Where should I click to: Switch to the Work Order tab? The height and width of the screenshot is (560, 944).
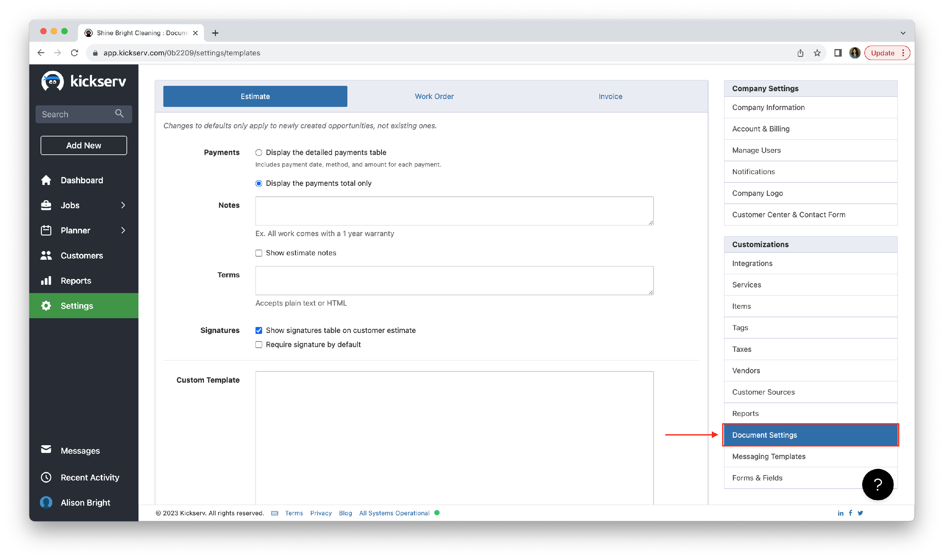pyautogui.click(x=434, y=96)
